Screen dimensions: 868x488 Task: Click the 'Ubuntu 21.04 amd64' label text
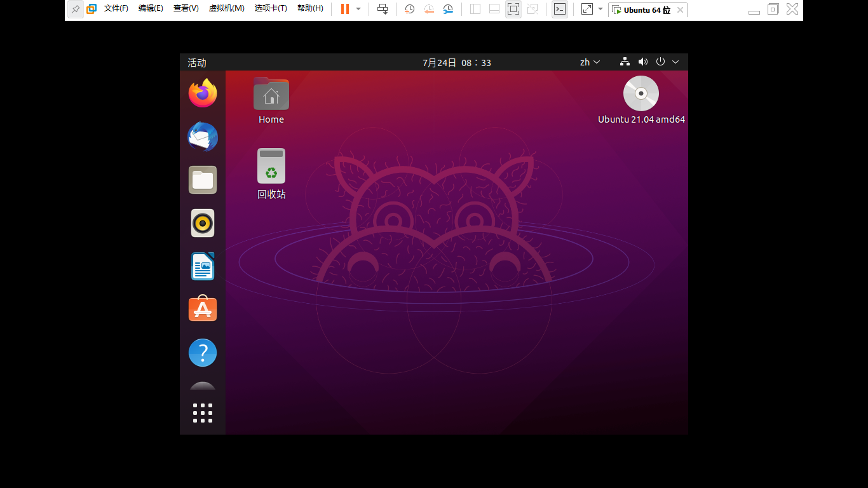pyautogui.click(x=641, y=119)
